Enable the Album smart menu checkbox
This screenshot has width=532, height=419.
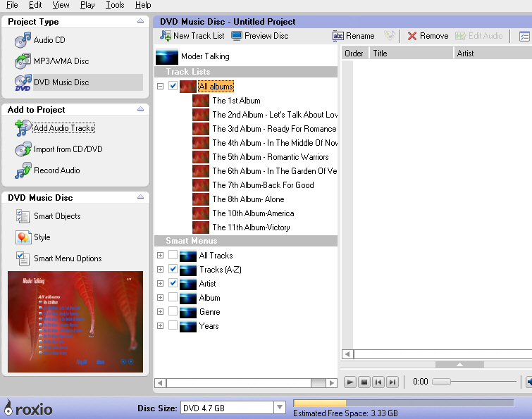tap(173, 297)
